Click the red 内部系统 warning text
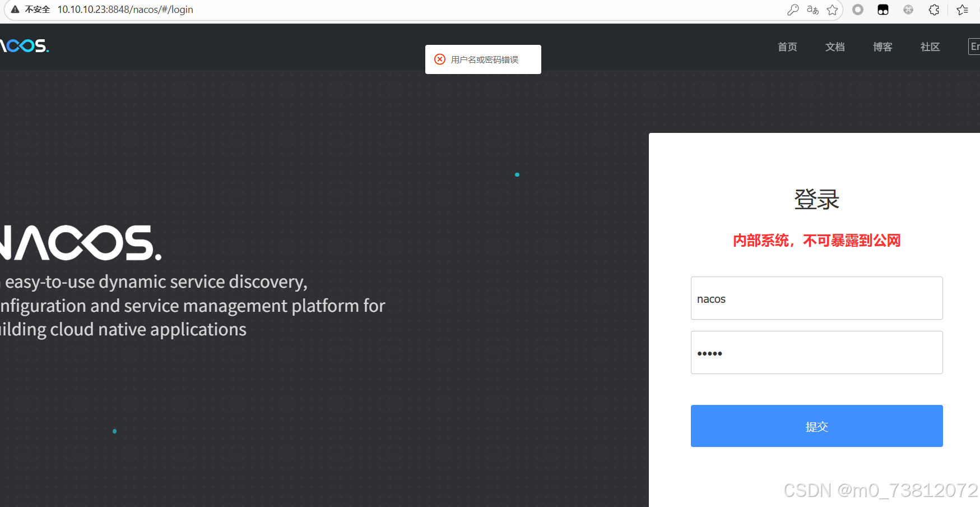Image resolution: width=980 pixels, height=507 pixels. pos(816,241)
